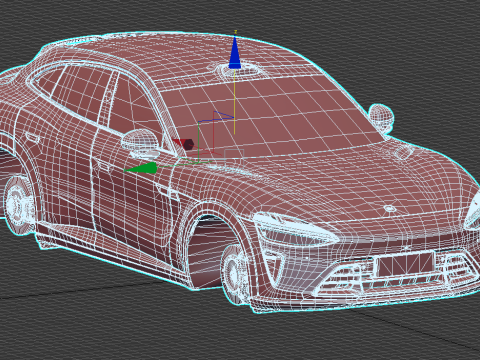Click the red axis cone of the move gizmo

[184, 144]
